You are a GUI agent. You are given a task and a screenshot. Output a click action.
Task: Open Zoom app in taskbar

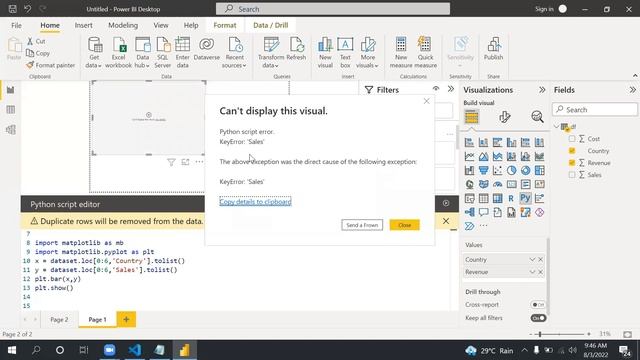(109, 350)
